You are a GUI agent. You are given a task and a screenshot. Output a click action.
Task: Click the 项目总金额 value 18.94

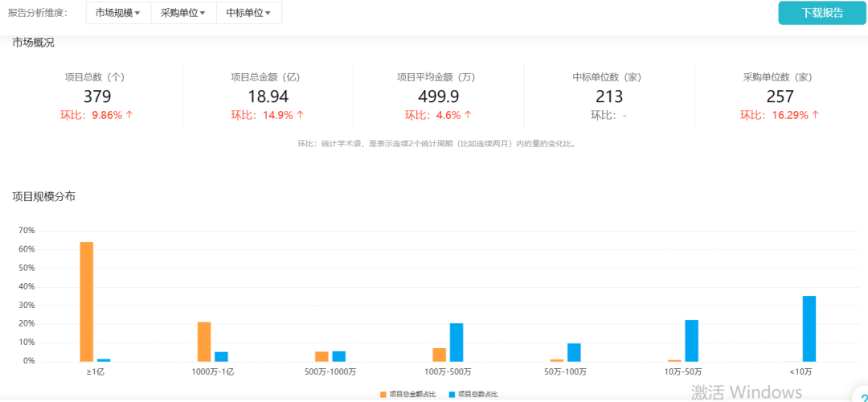(x=268, y=96)
